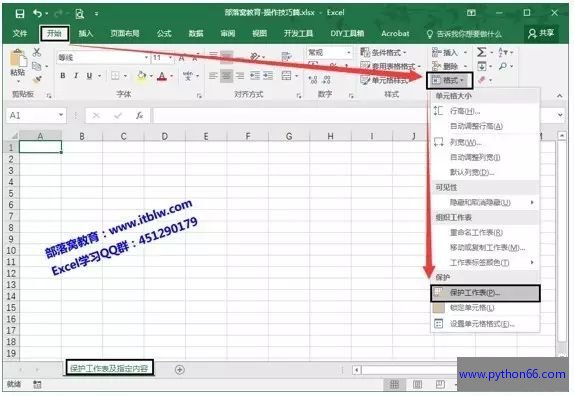The height and width of the screenshot is (396, 574).
Task: Click the AutoSum sigma icon
Action: [x=481, y=52]
